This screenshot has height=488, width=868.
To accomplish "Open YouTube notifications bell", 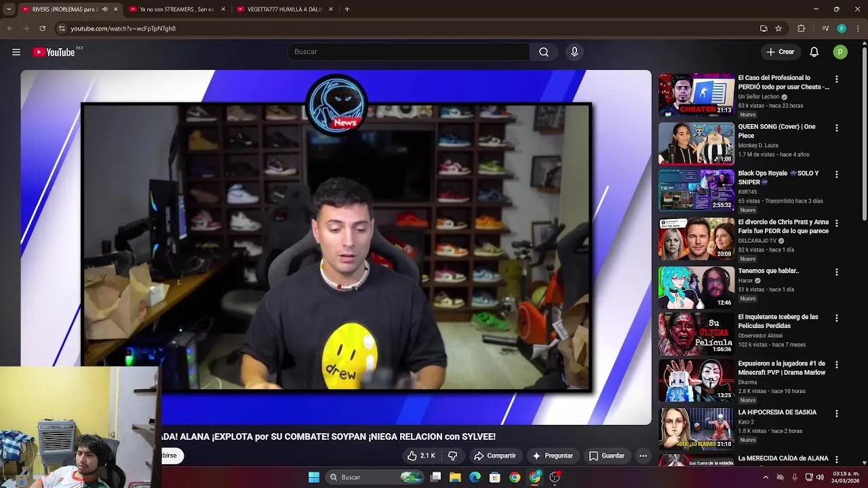I will point(814,52).
